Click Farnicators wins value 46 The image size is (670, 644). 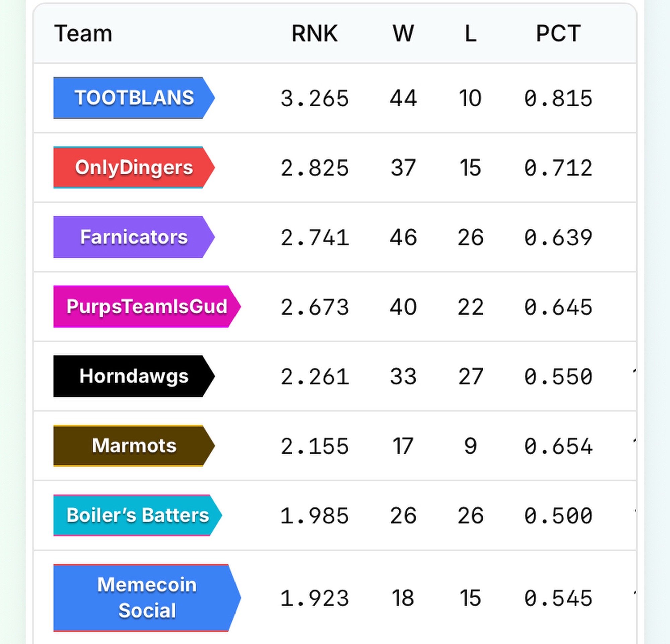(x=403, y=238)
